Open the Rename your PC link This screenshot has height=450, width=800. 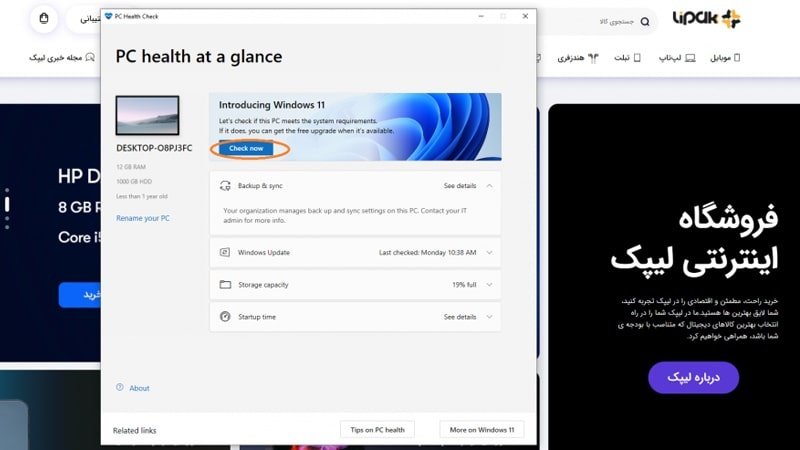(143, 218)
